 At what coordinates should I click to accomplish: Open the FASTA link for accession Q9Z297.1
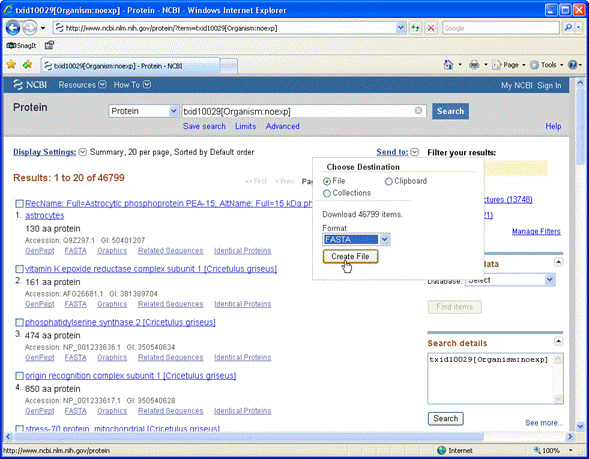(x=76, y=251)
